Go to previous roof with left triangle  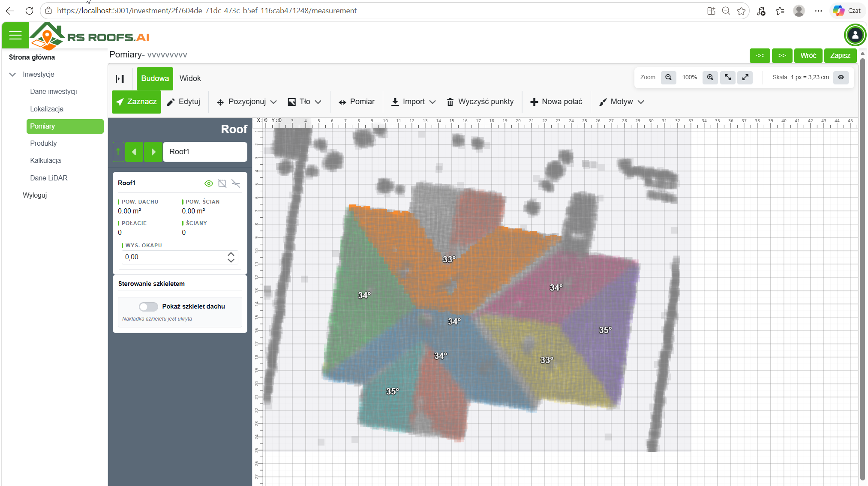(x=134, y=152)
